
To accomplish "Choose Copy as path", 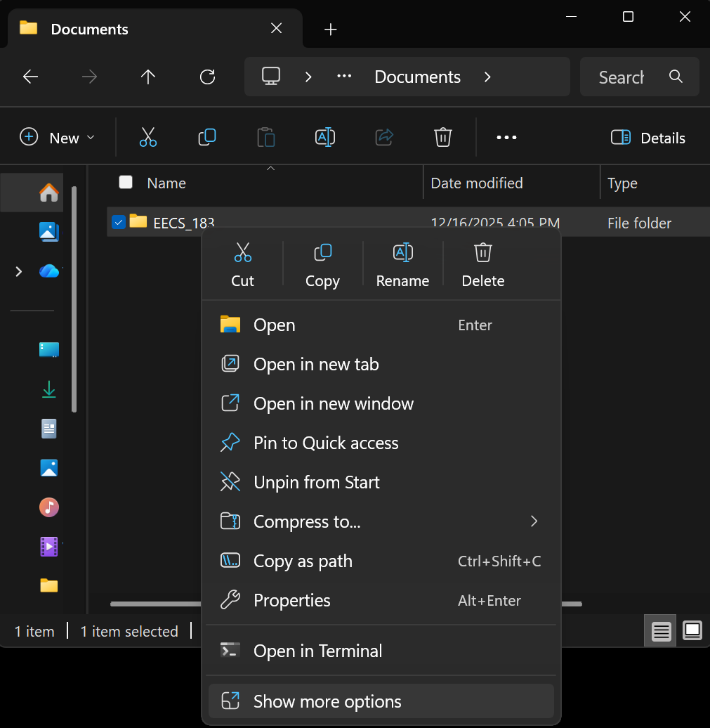I will 381,561.
